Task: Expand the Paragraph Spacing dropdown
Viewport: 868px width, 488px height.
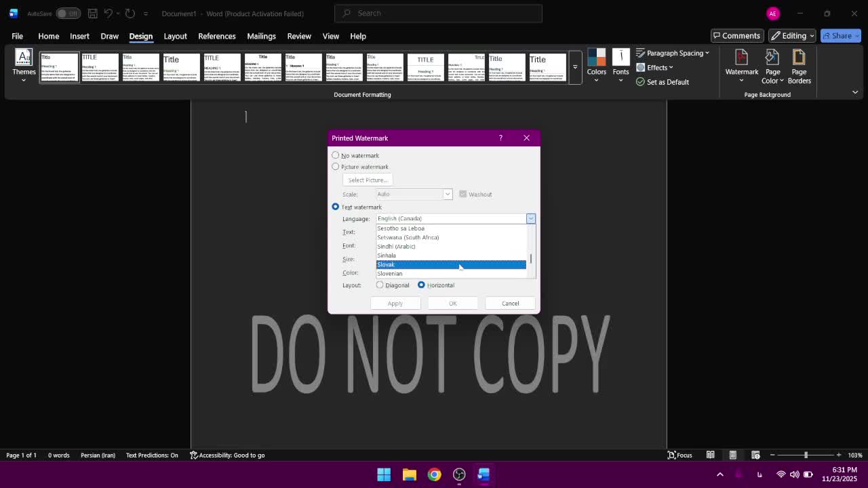Action: click(x=673, y=53)
